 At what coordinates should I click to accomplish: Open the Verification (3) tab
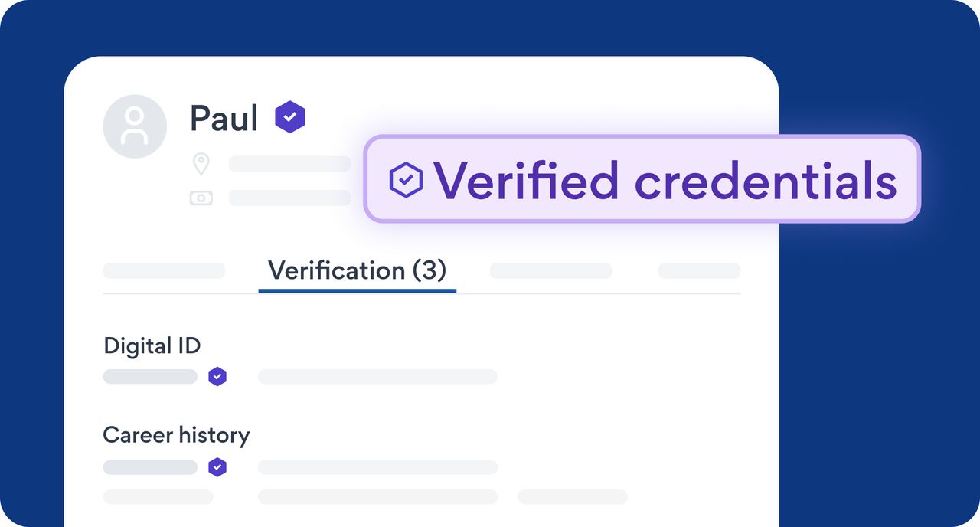357,270
